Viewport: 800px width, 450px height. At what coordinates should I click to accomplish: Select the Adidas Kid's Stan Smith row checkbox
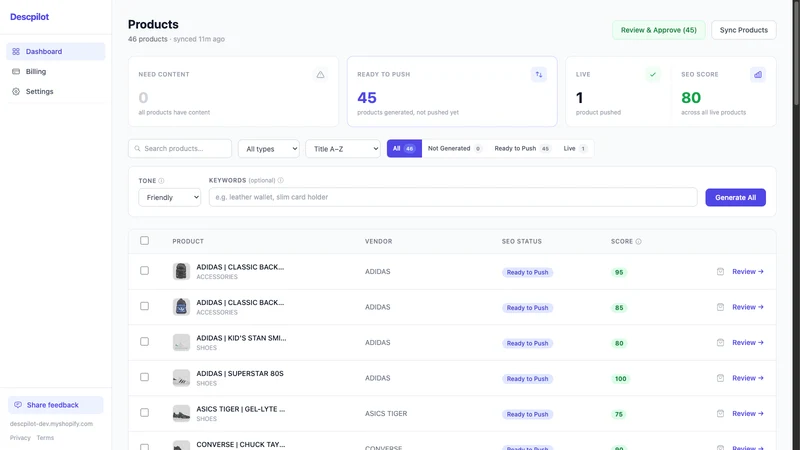coord(144,341)
